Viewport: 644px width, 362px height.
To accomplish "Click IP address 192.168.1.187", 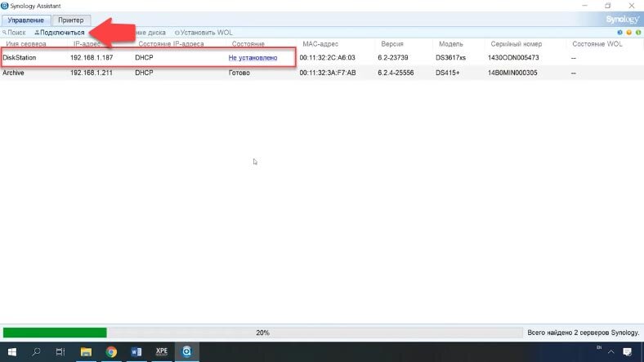I will (x=92, y=58).
